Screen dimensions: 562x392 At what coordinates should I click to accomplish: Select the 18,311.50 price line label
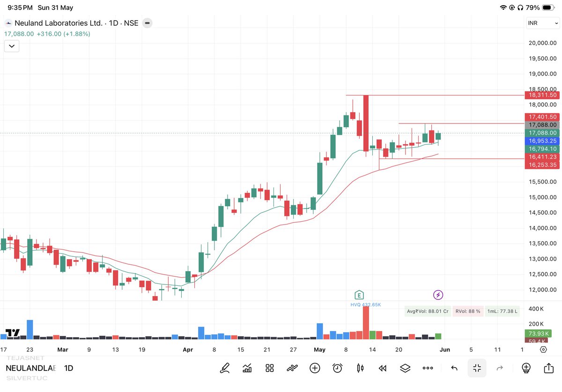[542, 95]
